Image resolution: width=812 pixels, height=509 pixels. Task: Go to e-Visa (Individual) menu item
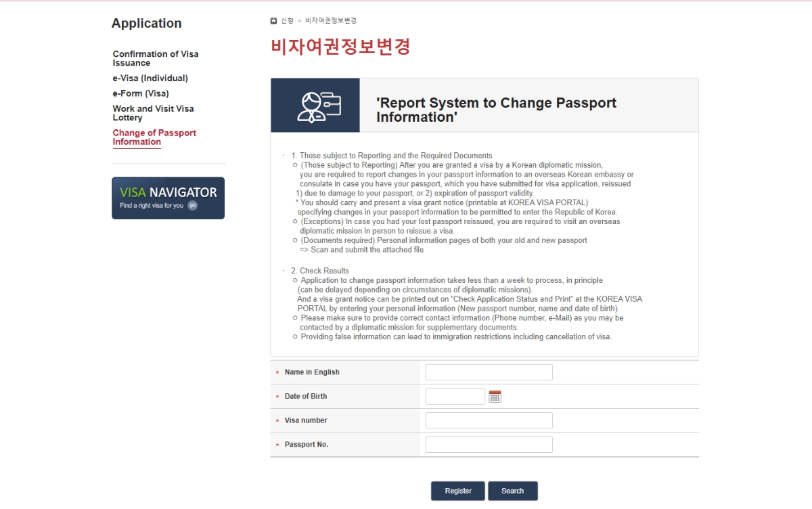(150, 79)
